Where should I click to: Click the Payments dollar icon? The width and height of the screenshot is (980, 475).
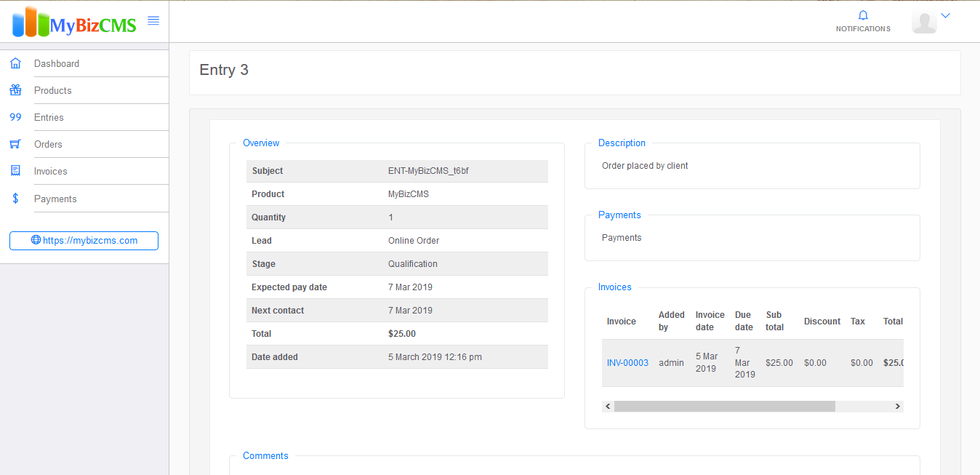pyautogui.click(x=15, y=199)
